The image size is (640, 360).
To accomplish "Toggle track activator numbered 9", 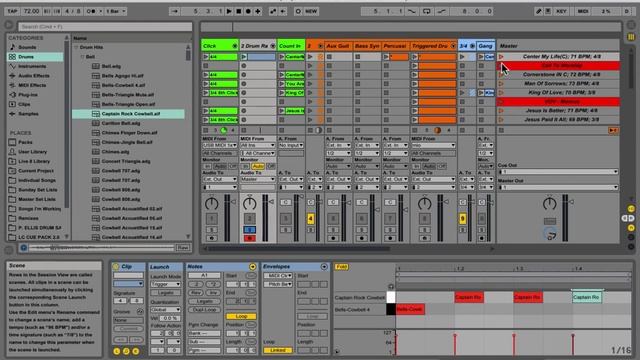I will pyautogui.click(x=462, y=219).
